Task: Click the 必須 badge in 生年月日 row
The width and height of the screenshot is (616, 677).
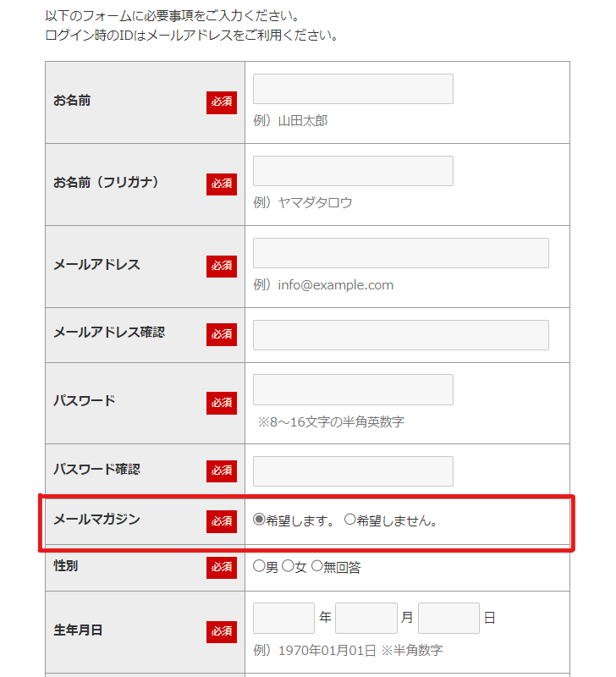Action: [x=222, y=632]
